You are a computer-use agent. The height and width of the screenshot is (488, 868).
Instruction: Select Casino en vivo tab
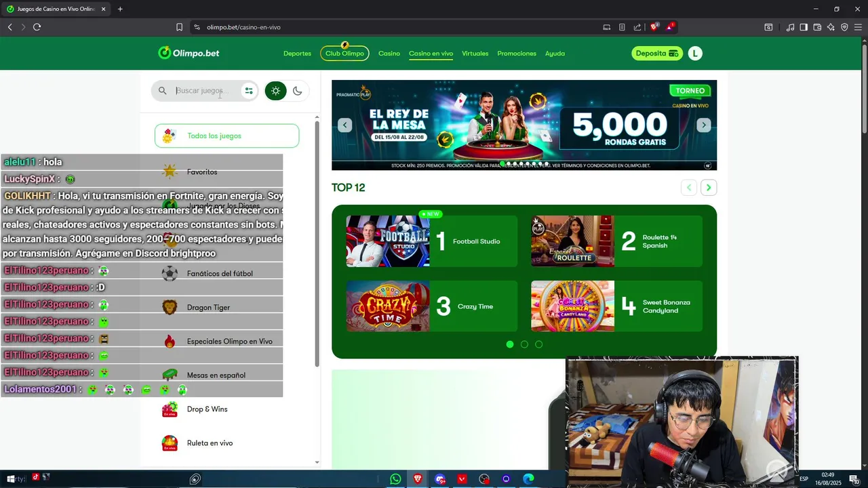[x=431, y=54]
